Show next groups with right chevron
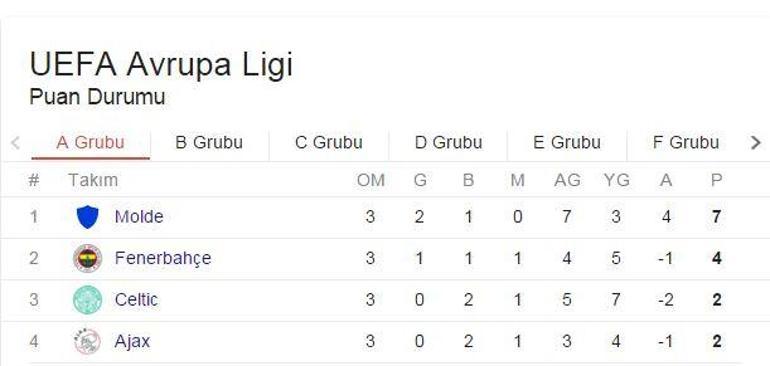The image size is (770, 366). 755,143
